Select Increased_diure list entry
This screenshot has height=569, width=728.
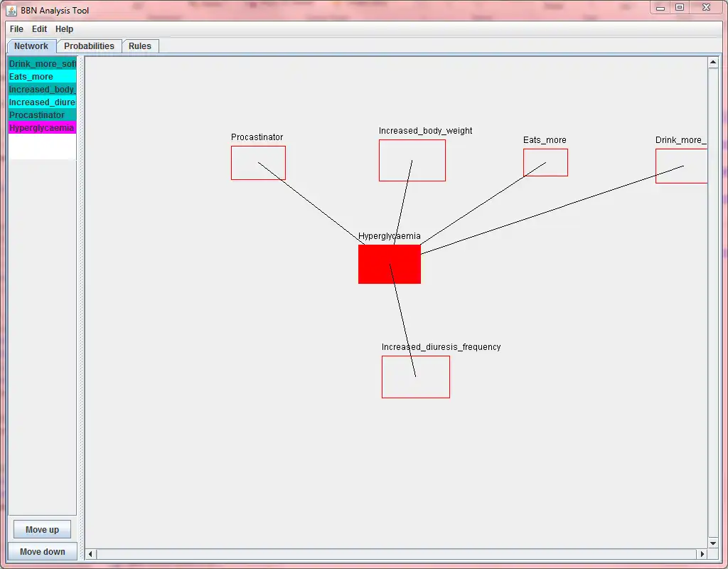click(42, 102)
